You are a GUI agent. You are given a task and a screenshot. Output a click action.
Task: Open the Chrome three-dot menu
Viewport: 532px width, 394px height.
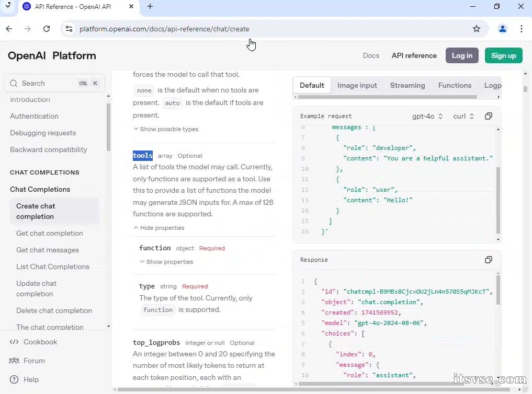[x=522, y=29]
